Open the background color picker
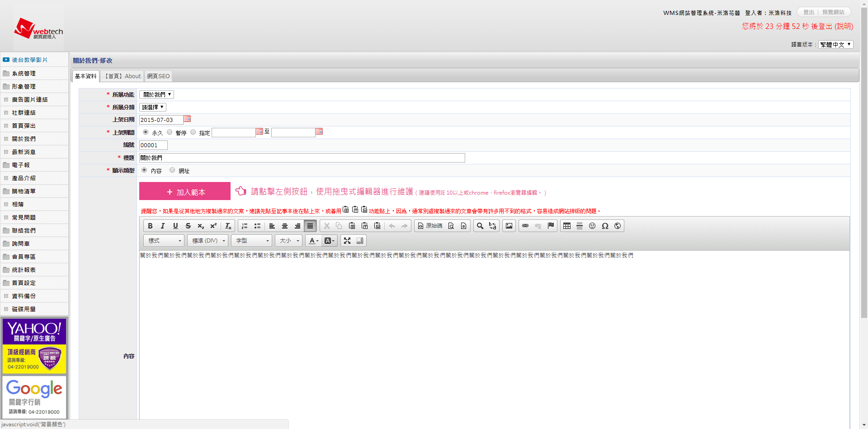 coord(330,241)
